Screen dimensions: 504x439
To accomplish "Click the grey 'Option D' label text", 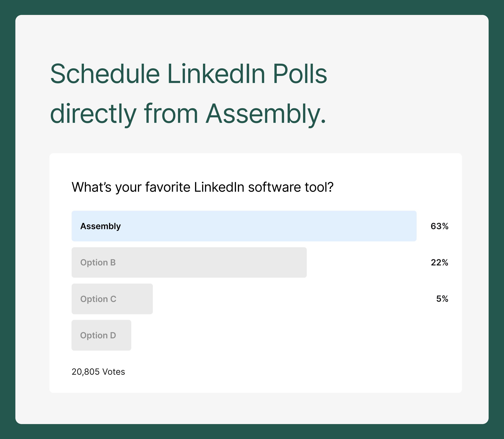I will (98, 335).
